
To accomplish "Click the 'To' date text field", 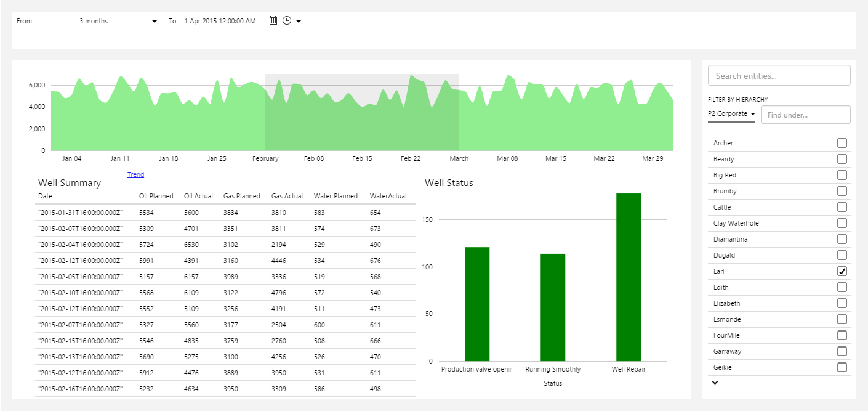I will pos(220,21).
